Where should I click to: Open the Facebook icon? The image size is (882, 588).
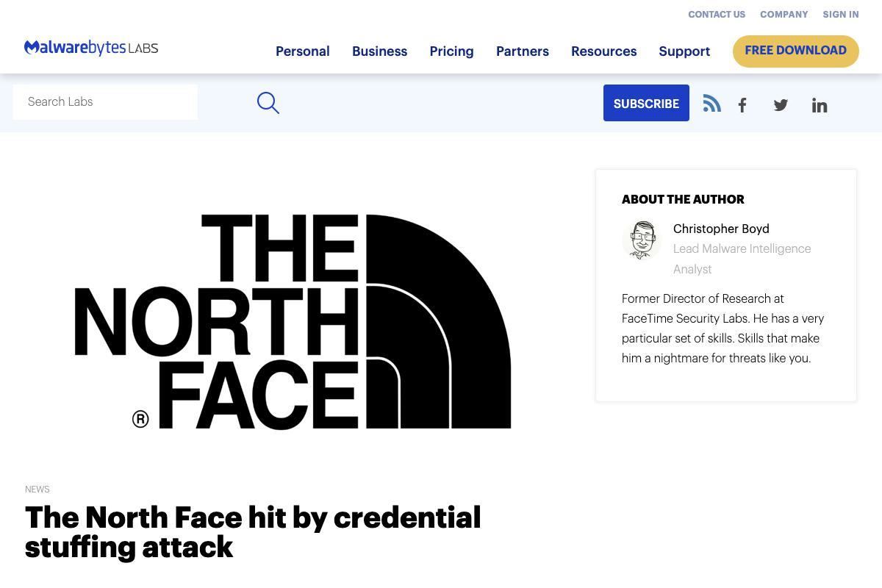(x=742, y=105)
